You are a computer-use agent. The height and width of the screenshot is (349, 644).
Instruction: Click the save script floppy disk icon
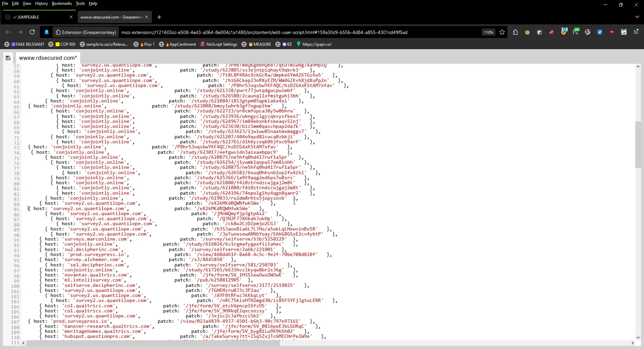click(8, 58)
